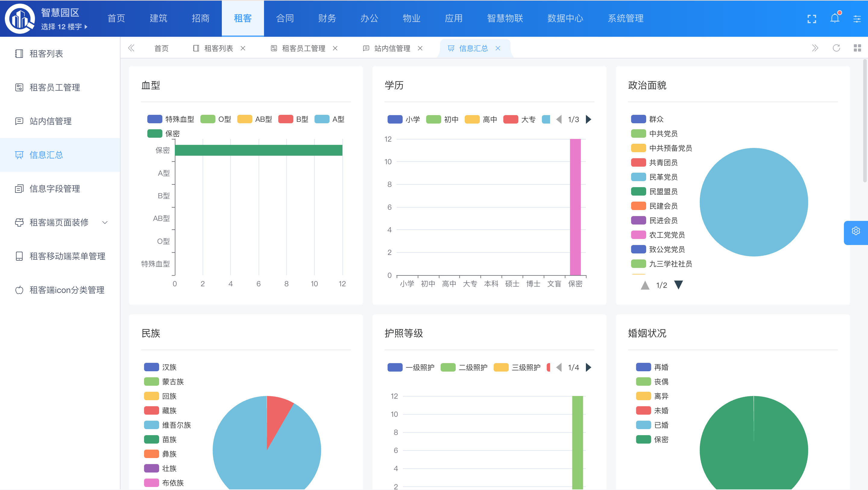This screenshot has width=868, height=490.
Task: Click the blue 政治面貌 pie chart
Action: pos(753,202)
